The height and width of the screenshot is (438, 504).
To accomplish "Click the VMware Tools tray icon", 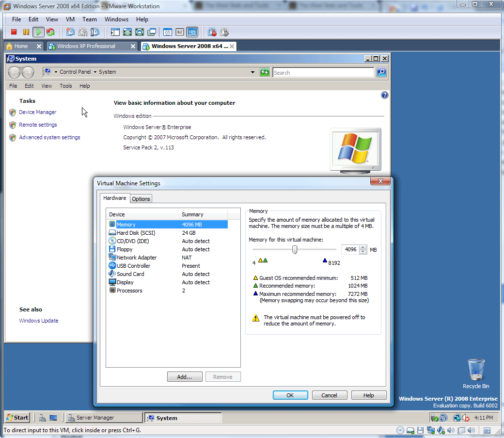I will (443, 418).
